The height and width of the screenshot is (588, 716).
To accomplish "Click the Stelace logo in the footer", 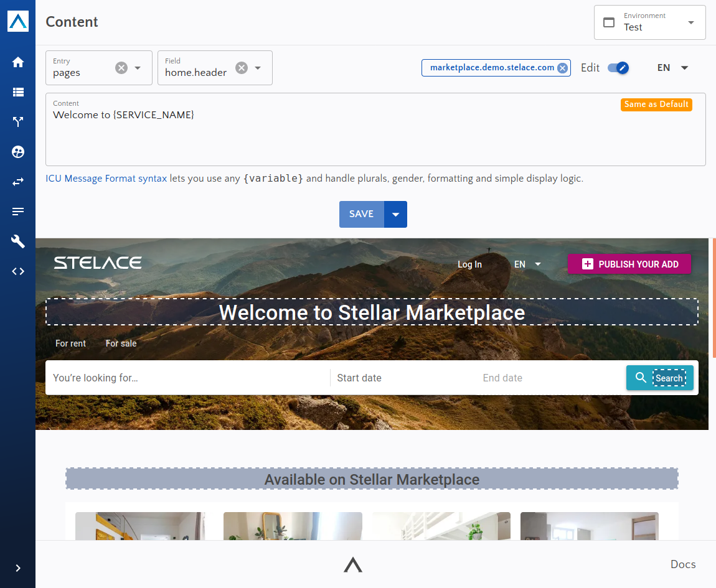I will (x=353, y=565).
